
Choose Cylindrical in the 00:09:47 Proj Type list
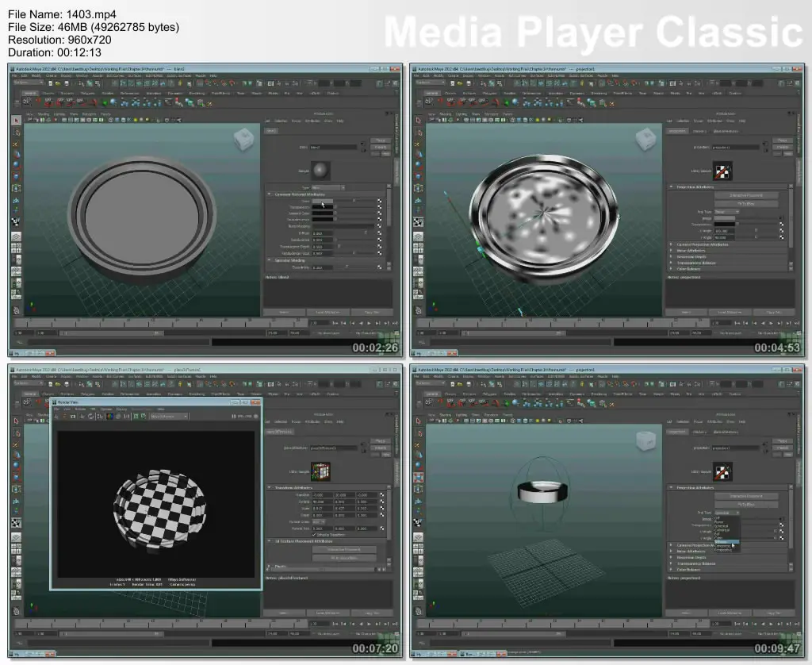tap(722, 530)
